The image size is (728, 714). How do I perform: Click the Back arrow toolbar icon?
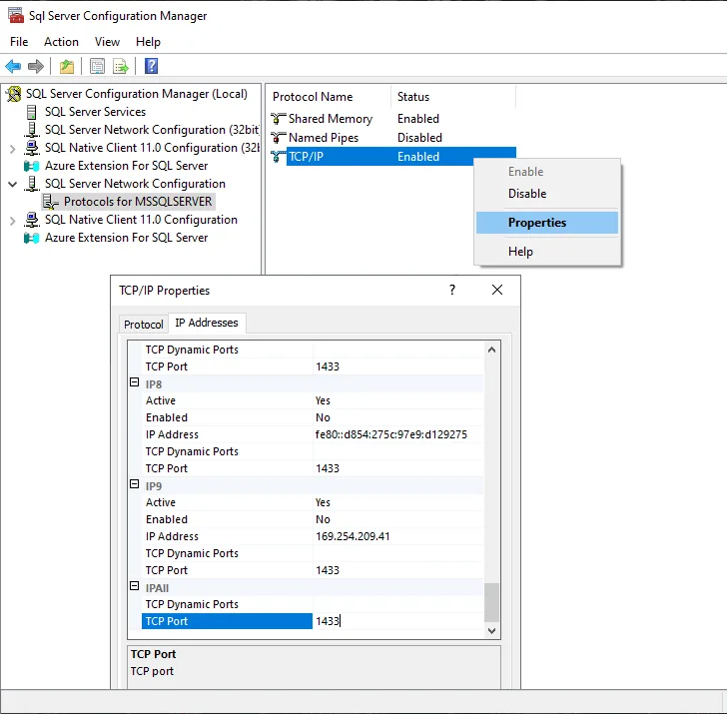[13, 66]
